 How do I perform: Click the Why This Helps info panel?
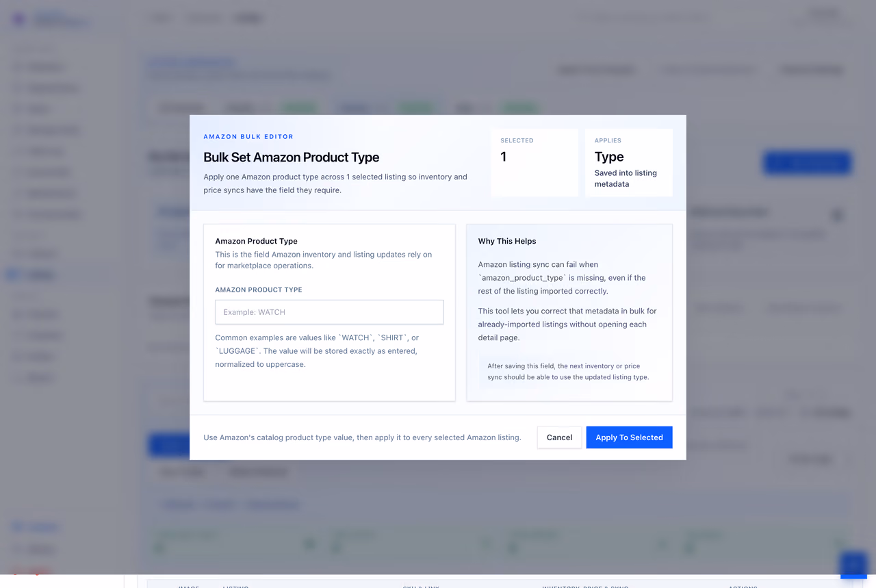(569, 313)
